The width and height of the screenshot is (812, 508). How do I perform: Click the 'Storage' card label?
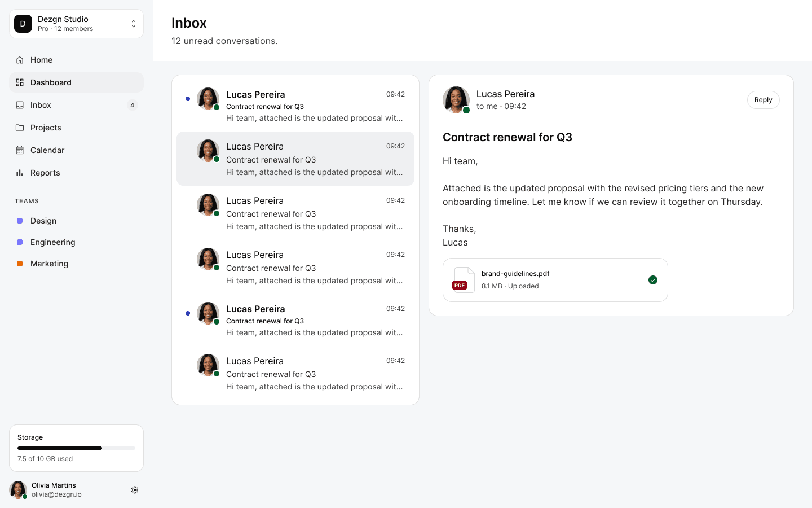(30, 437)
